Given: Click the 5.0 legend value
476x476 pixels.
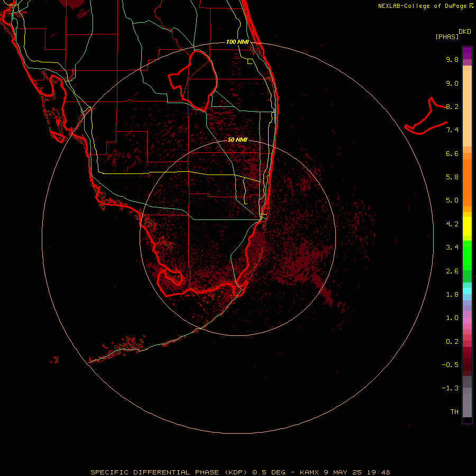Looking at the screenshot, I should click(452, 200).
